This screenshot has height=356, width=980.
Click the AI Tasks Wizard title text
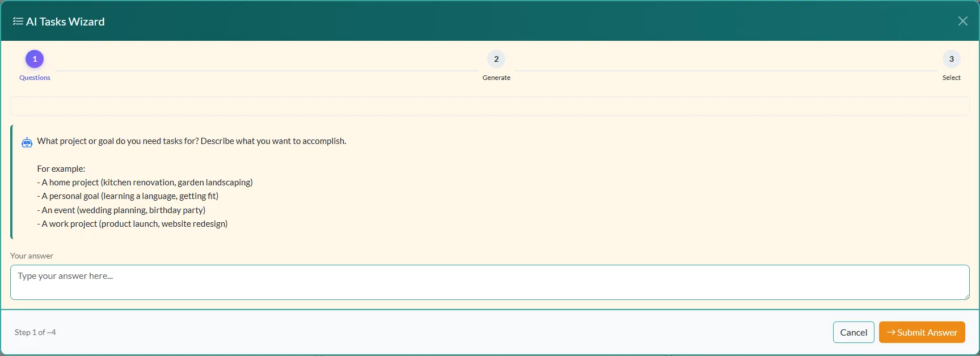click(65, 22)
